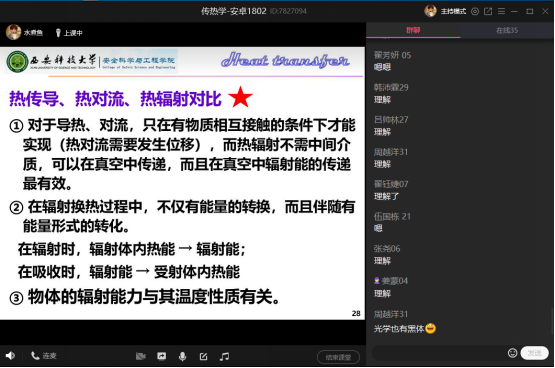The width and height of the screenshot is (555, 368).
Task: Toggle the camera video icon
Action: [141, 356]
